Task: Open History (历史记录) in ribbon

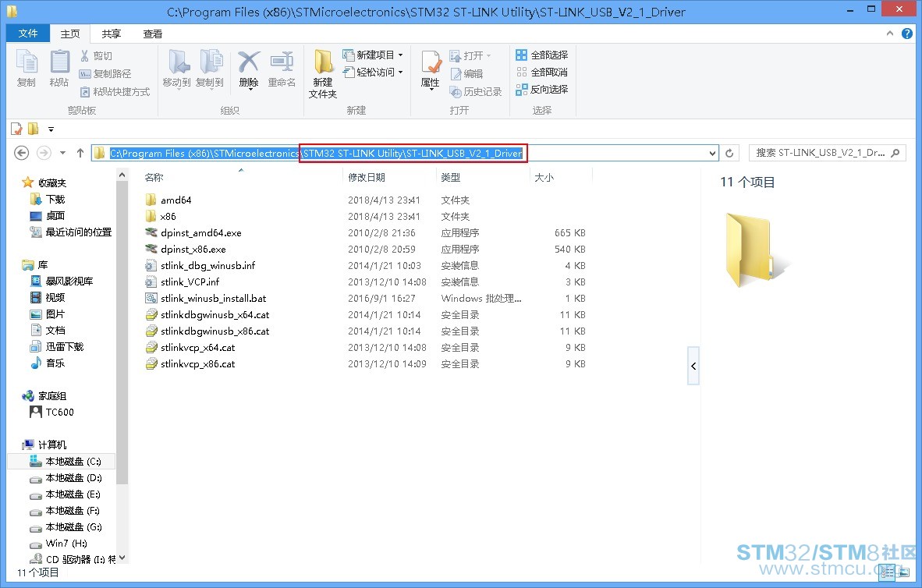Action: pyautogui.click(x=476, y=92)
